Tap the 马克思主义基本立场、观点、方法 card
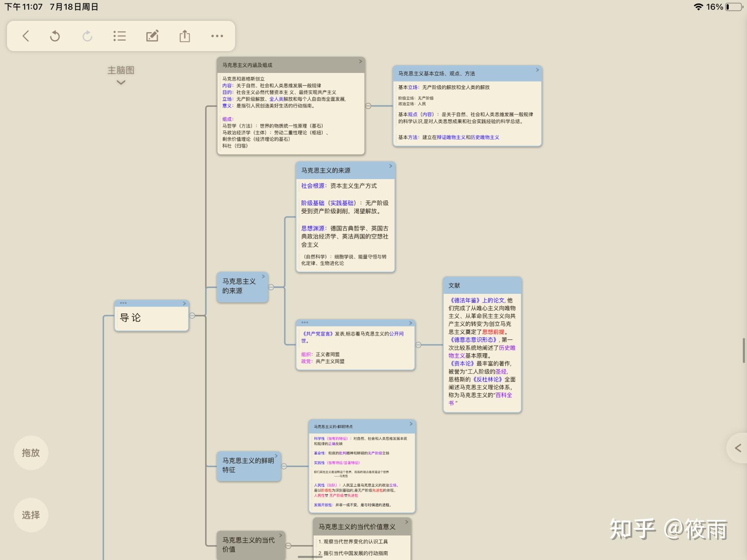 467,106
